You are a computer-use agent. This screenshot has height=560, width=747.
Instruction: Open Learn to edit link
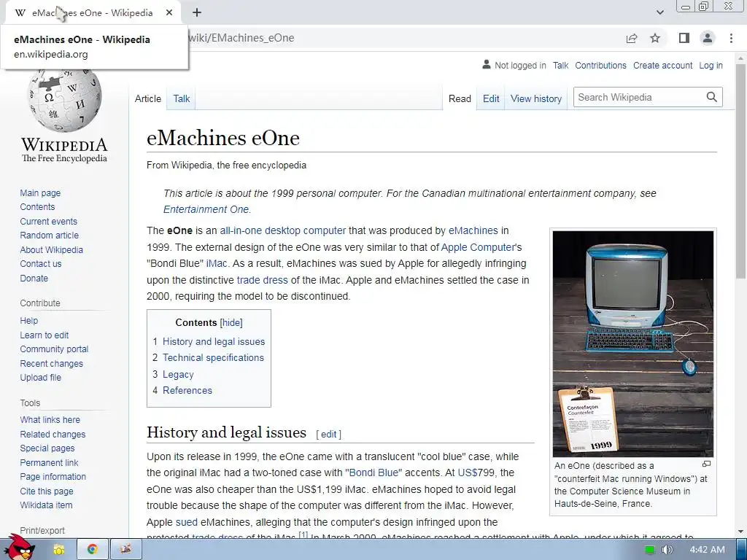point(44,335)
